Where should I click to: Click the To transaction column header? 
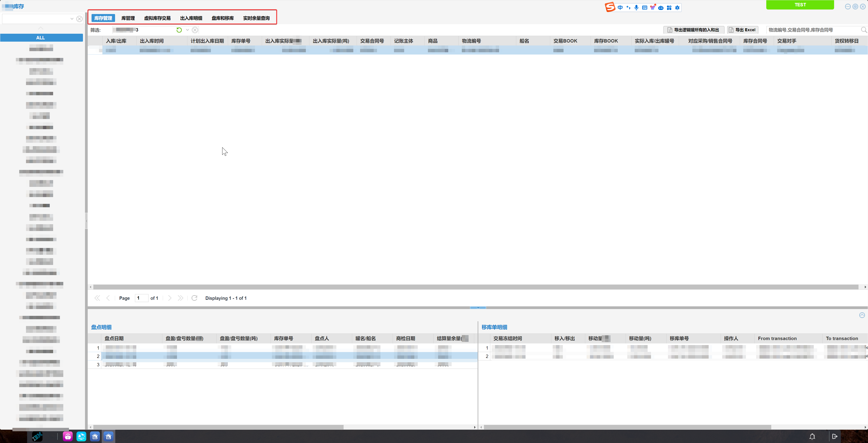845,338
